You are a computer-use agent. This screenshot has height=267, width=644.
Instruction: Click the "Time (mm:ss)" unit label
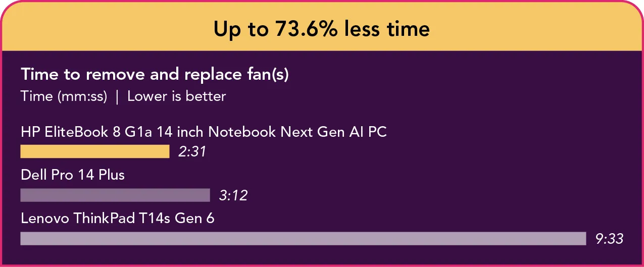pos(64,96)
